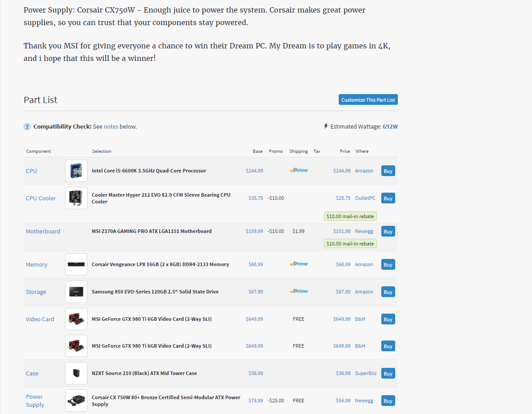Click the CPU base price $244.99
The height and width of the screenshot is (414, 532).
254,171
